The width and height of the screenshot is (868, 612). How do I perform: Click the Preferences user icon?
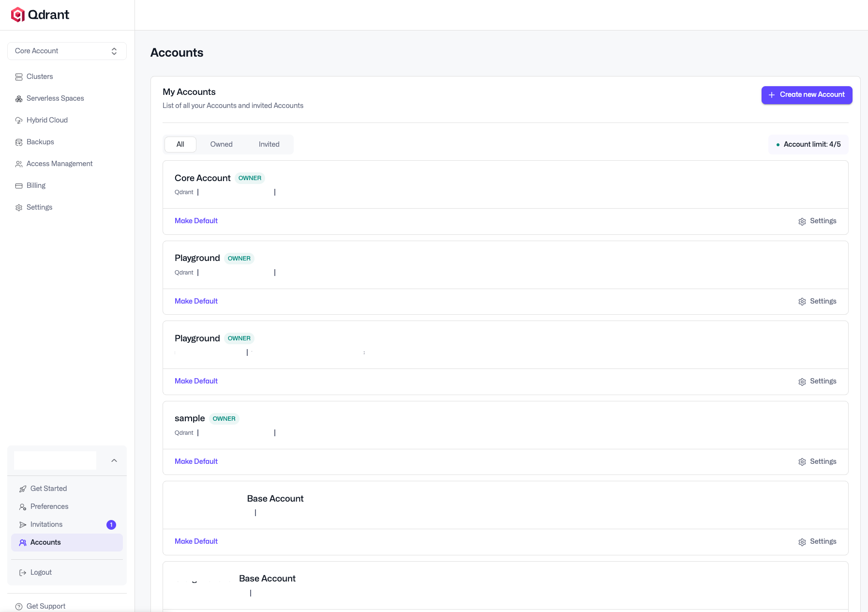pyautogui.click(x=23, y=507)
